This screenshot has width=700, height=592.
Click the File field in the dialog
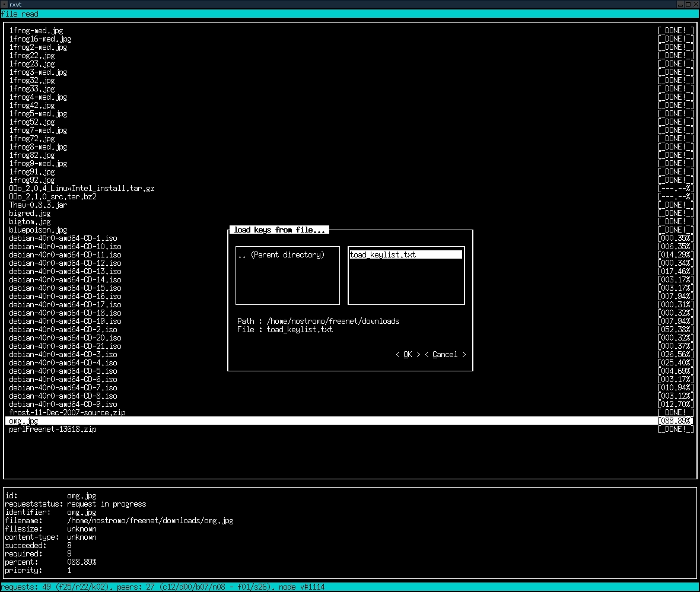point(300,330)
